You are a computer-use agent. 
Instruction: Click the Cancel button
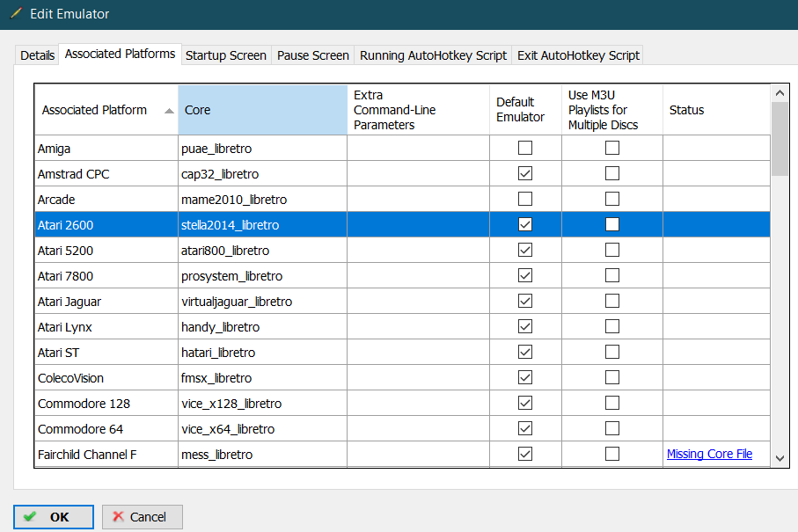pyautogui.click(x=143, y=517)
